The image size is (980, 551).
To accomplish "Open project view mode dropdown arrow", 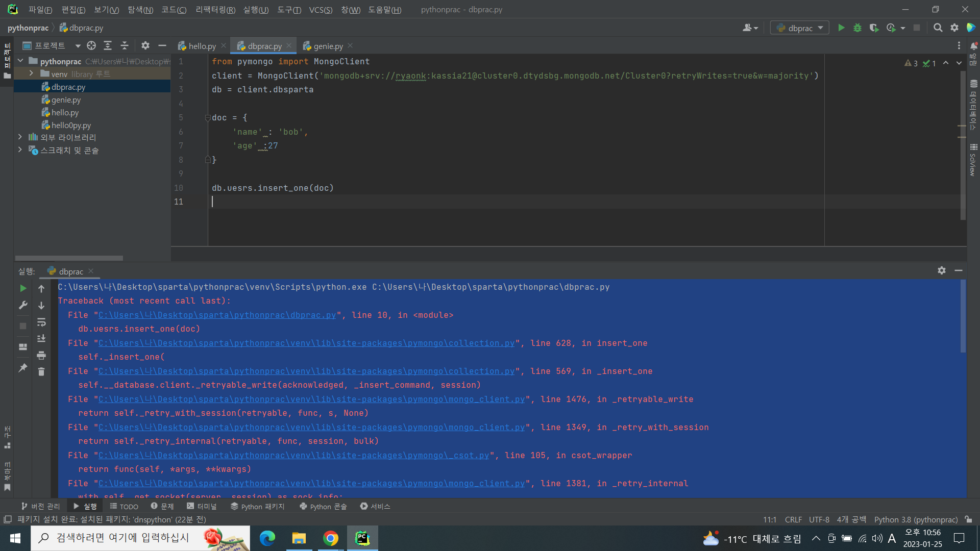I will coord(78,46).
